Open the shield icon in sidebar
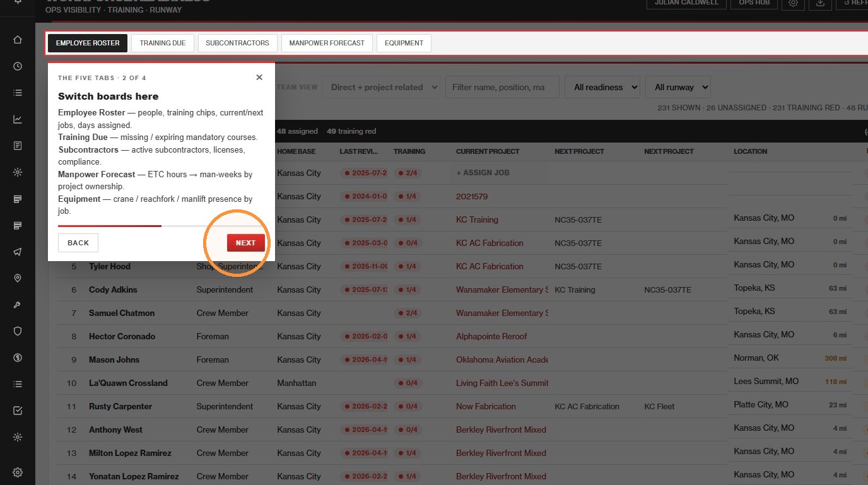Viewport: 868px width, 485px height. [x=18, y=331]
